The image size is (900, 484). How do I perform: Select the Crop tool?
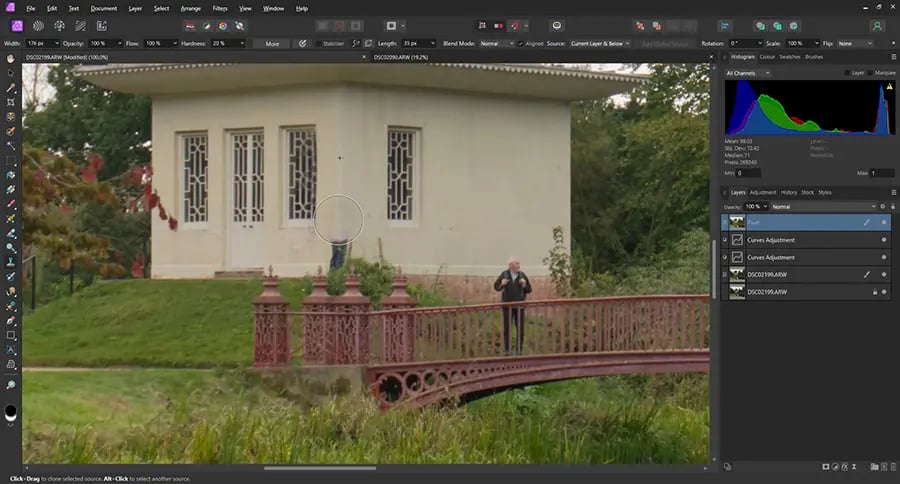(x=10, y=102)
